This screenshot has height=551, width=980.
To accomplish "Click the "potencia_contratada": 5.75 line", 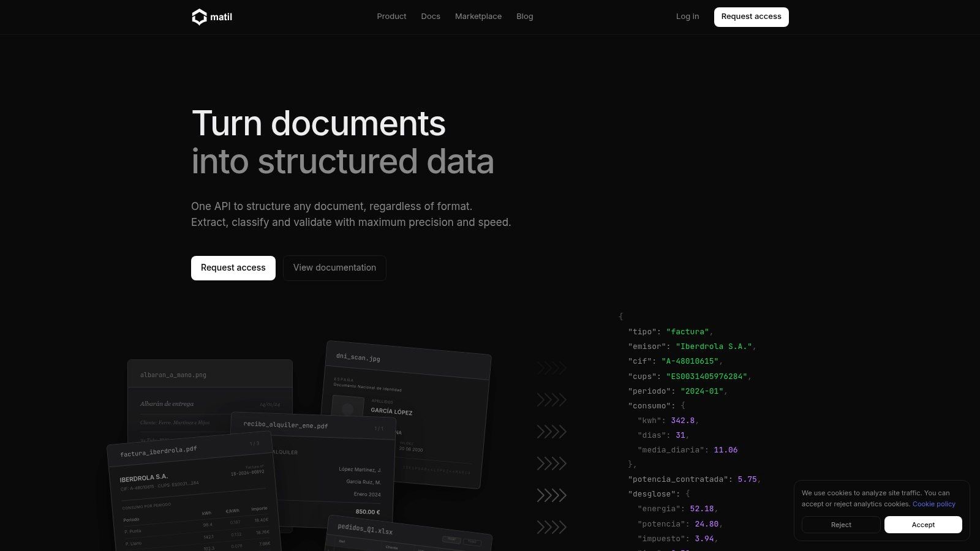I will 695,479.
